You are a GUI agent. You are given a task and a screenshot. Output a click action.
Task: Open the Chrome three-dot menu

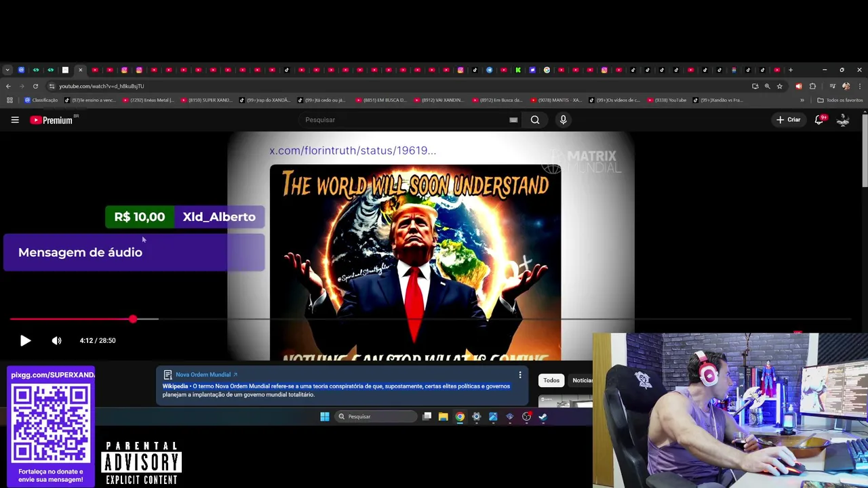tap(859, 86)
